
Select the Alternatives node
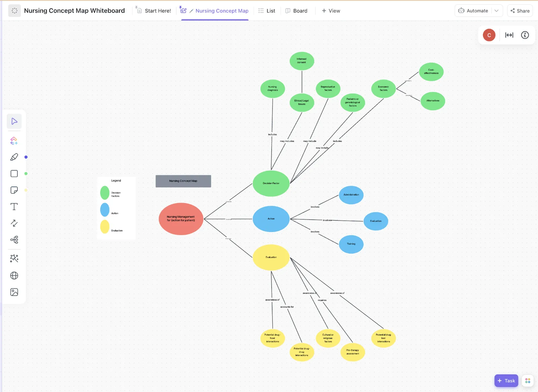[433, 101]
